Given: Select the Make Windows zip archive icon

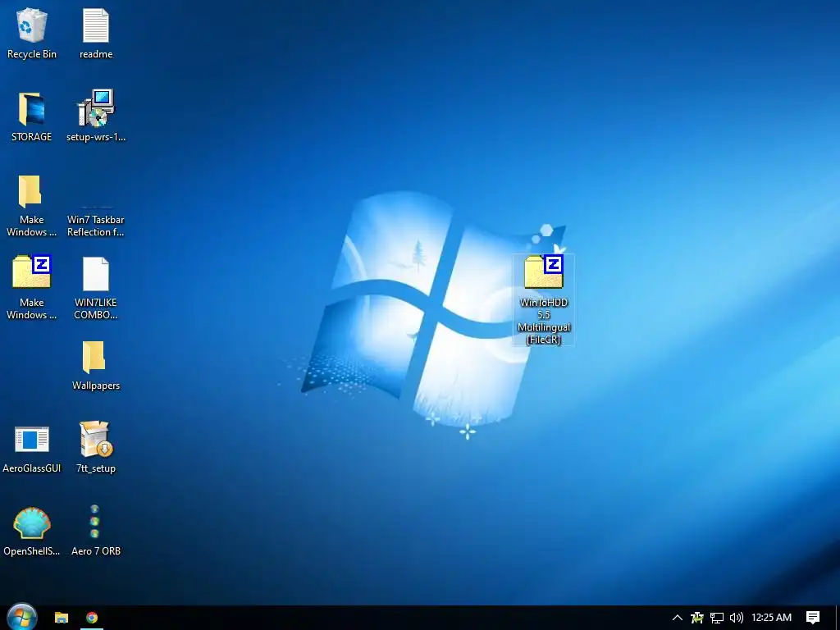Looking at the screenshot, I should 32,272.
